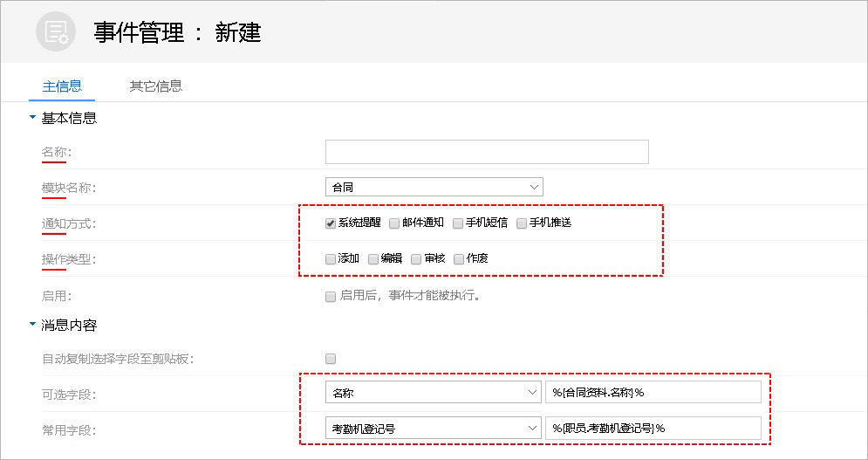Enable the 邮件通知 checkbox
Image resolution: width=868 pixels, height=460 pixels.
(x=395, y=223)
